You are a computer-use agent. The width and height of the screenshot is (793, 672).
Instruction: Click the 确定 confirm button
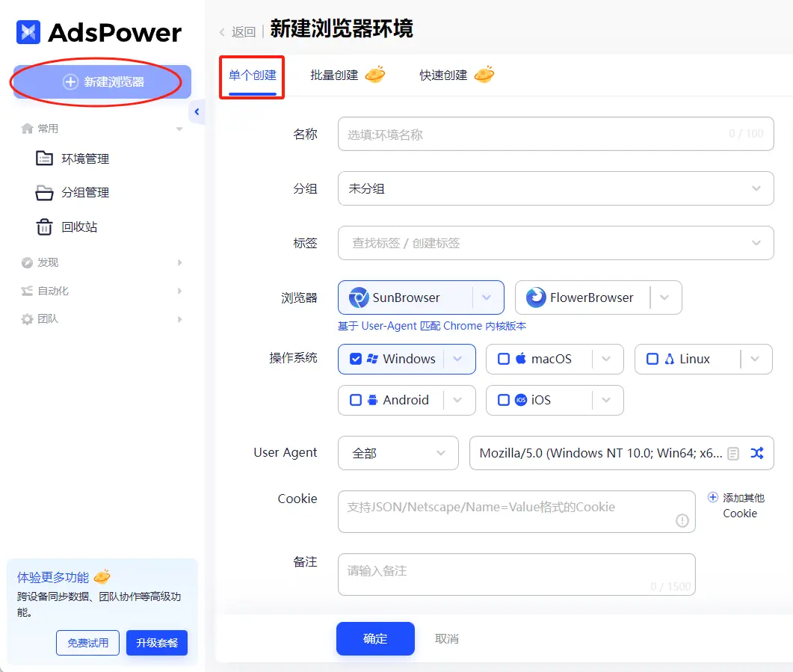(375, 638)
